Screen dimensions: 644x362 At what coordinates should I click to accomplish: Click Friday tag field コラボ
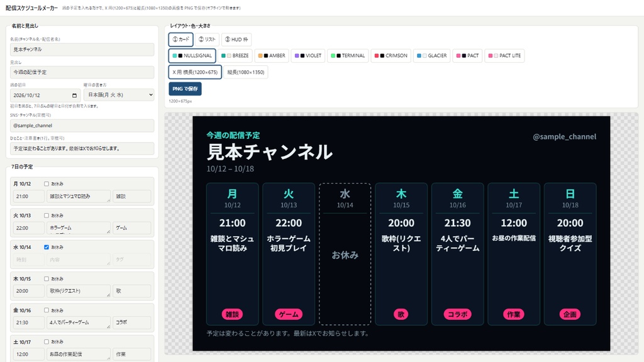coord(132,322)
